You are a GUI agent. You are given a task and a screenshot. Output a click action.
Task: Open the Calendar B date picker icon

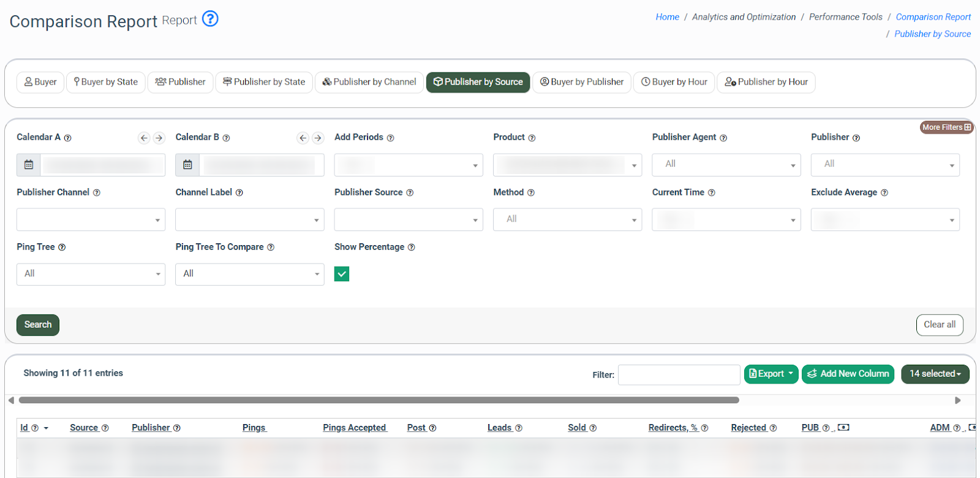[187, 165]
